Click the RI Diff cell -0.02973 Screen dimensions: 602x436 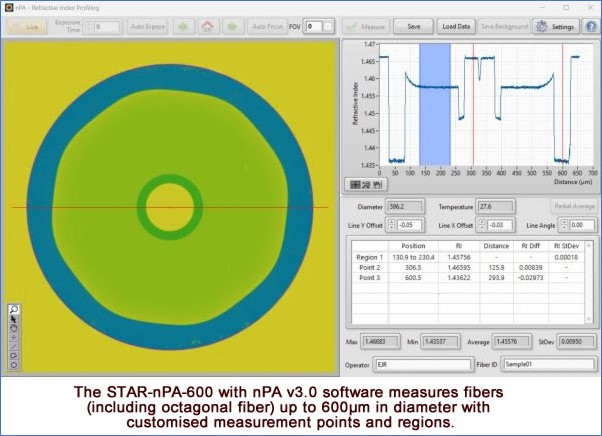[x=531, y=277]
